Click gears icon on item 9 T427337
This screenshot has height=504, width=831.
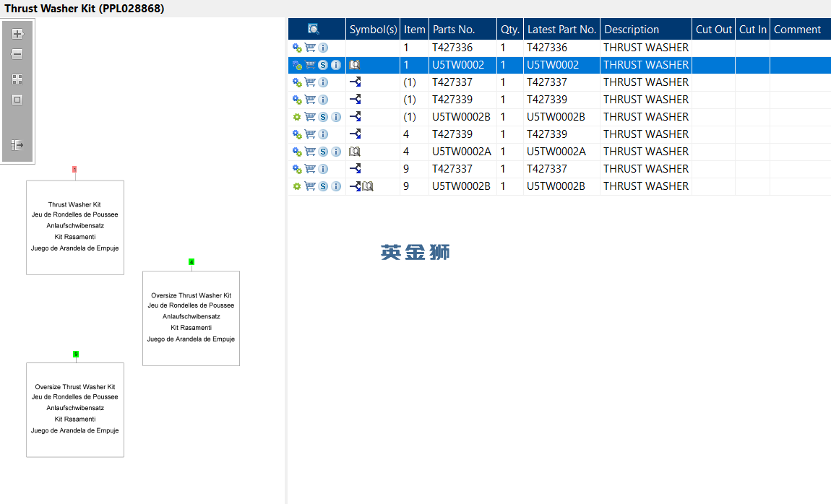tap(297, 170)
